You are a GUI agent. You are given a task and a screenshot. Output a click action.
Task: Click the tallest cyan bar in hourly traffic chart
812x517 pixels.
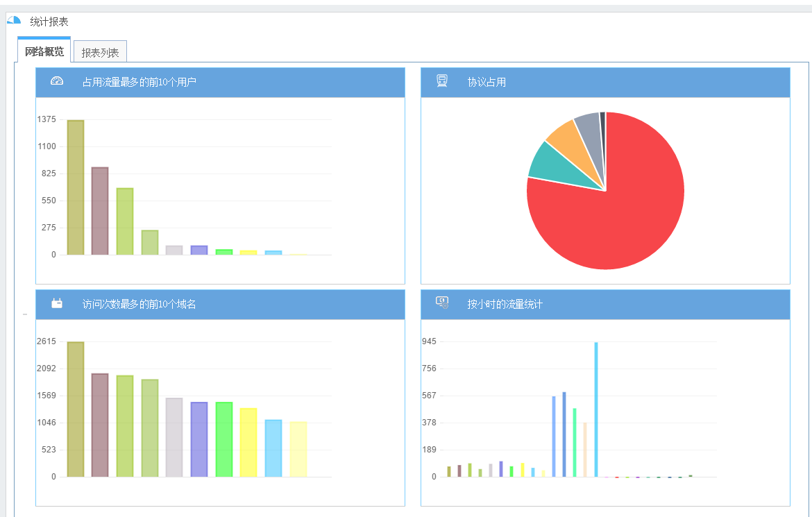coord(595,409)
